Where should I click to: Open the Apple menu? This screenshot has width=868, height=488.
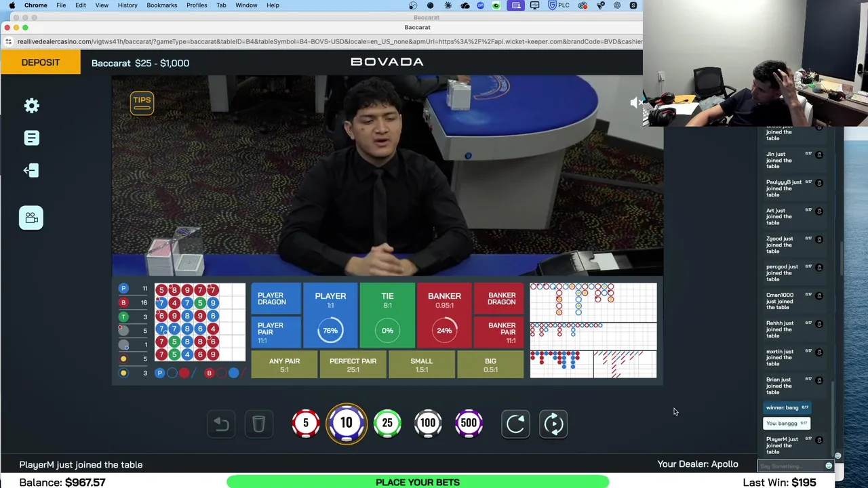coord(12,5)
